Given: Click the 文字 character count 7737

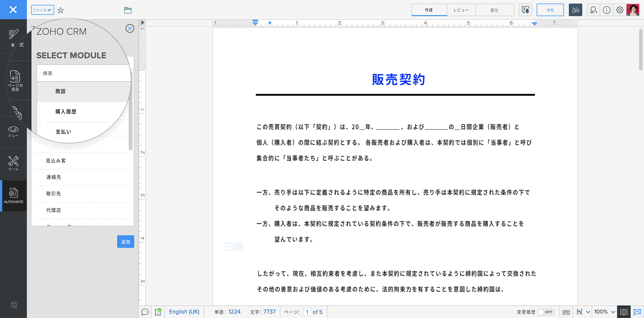Looking at the screenshot, I should pos(263,312).
